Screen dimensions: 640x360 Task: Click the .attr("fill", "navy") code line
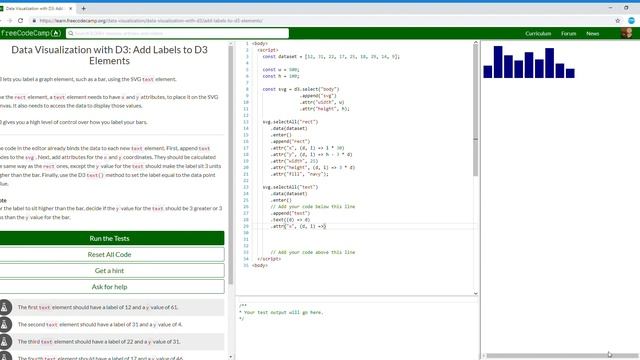point(299,174)
